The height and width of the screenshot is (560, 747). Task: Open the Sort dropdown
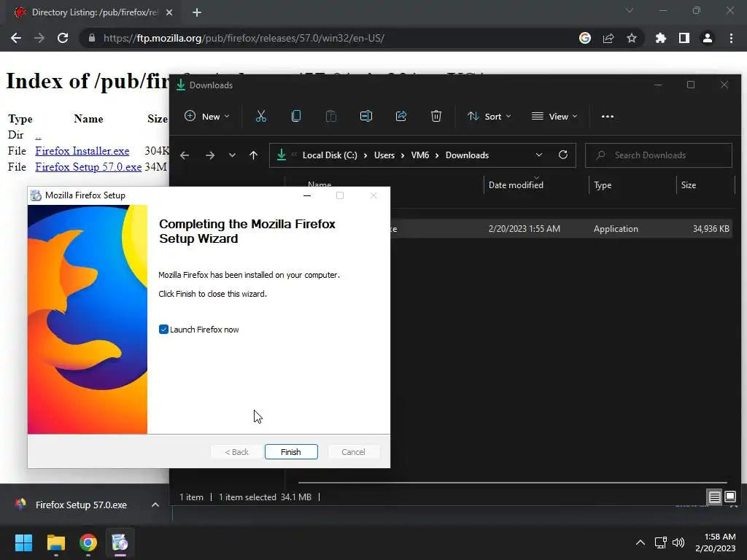tap(489, 117)
